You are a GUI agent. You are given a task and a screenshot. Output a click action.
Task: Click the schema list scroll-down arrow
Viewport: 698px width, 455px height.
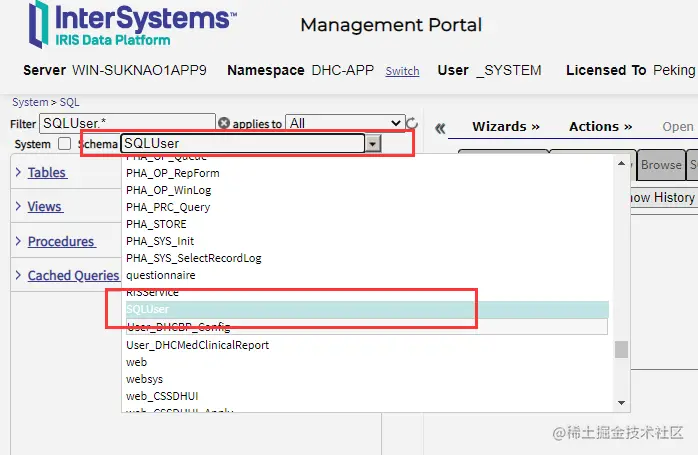click(x=621, y=403)
